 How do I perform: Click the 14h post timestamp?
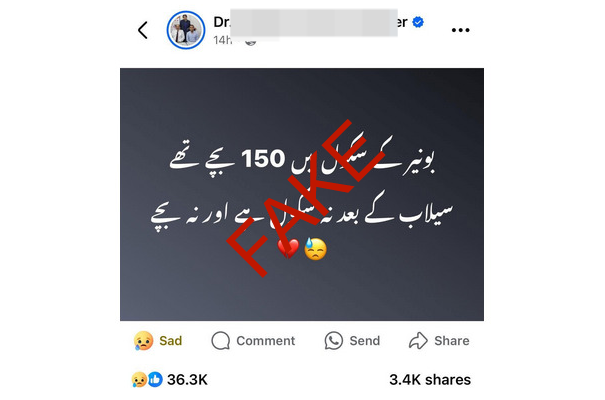click(223, 40)
